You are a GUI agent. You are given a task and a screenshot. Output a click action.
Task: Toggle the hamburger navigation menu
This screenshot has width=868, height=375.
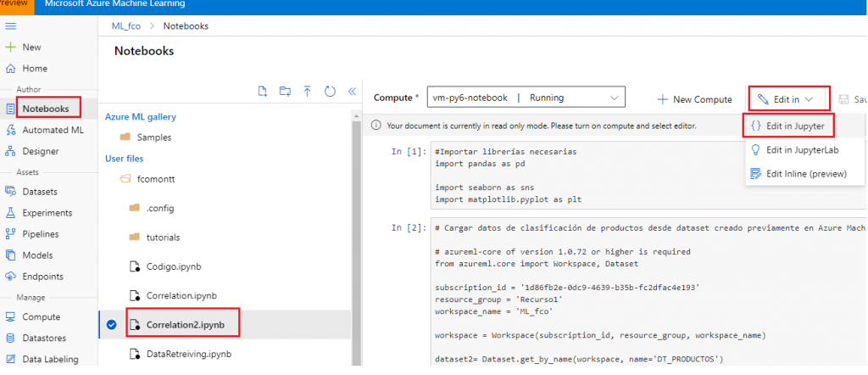[x=11, y=26]
